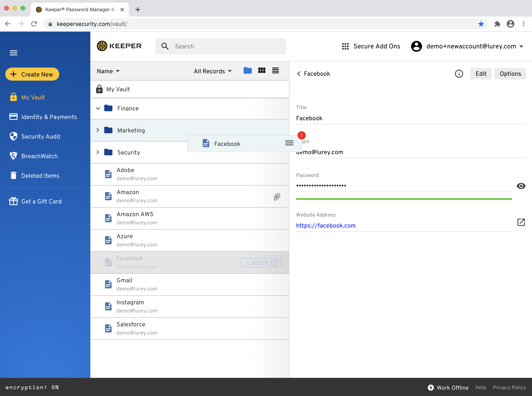The height and width of the screenshot is (396, 532).
Task: Toggle password visibility eye icon
Action: tap(521, 186)
